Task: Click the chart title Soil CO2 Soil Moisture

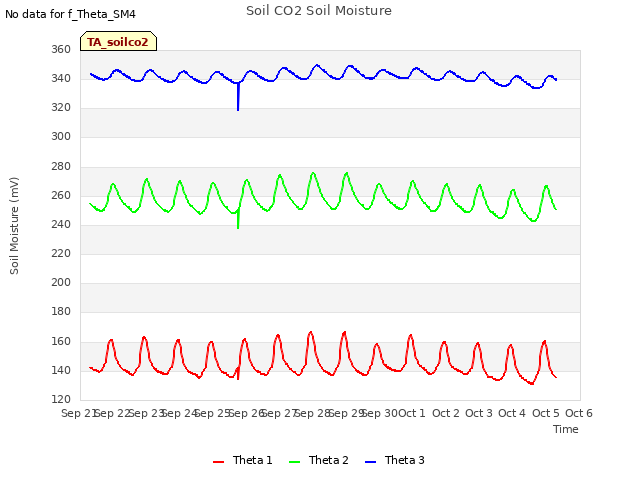Action: click(319, 11)
